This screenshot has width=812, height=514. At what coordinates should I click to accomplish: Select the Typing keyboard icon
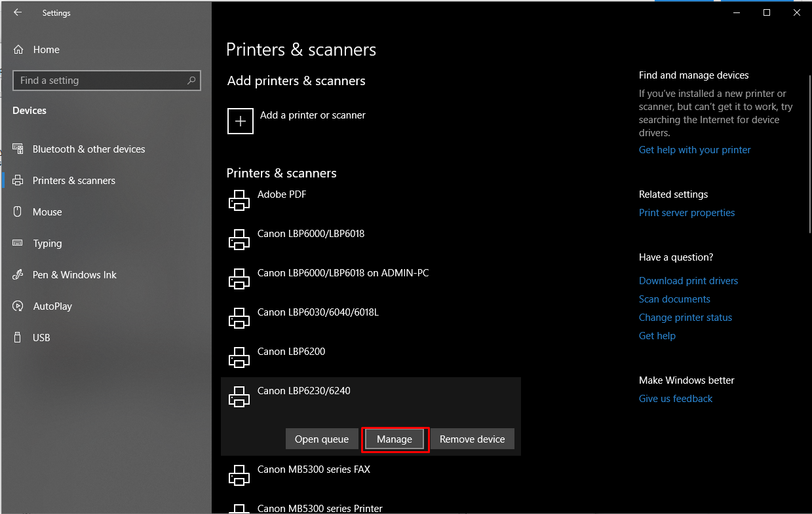click(18, 244)
